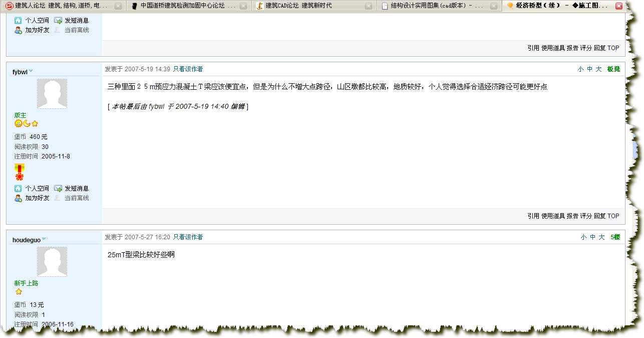Screen dimensions: 644x338
Task: Switch to the 中国道桥建筑检测加固中心论坛 tab
Action: [x=188, y=6]
